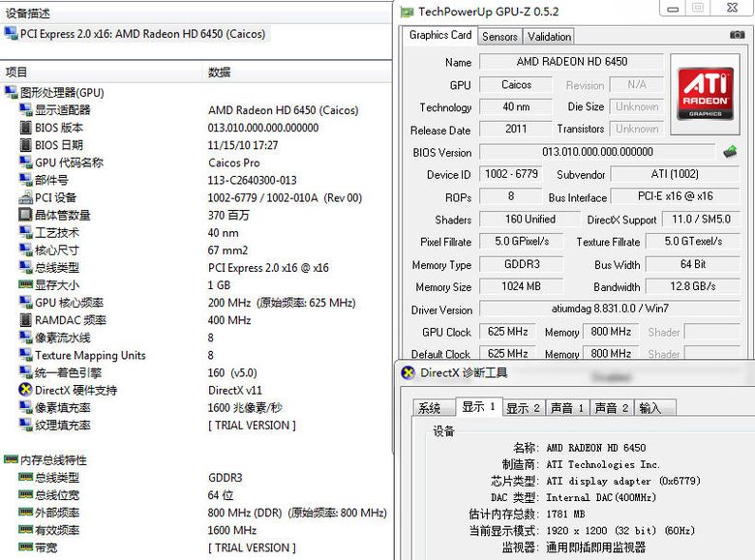
Task: Click the 显存大小 memory icon
Action: [x=25, y=284]
